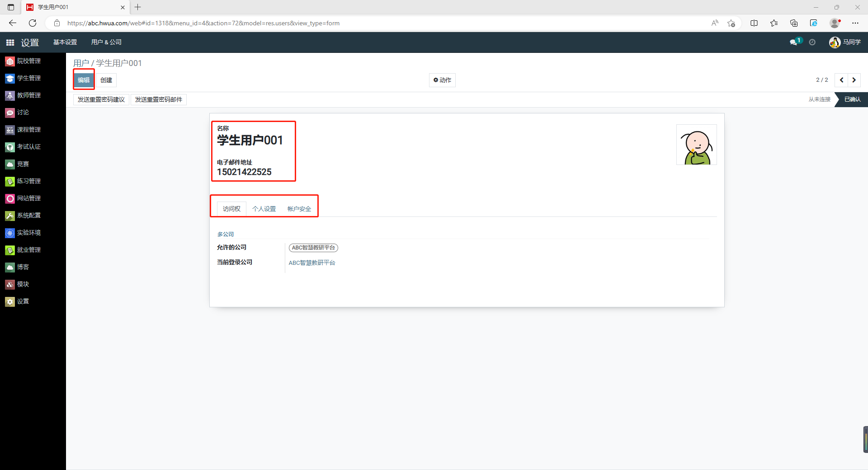Select the 已确认 status
The image size is (868, 470).
tap(852, 99)
